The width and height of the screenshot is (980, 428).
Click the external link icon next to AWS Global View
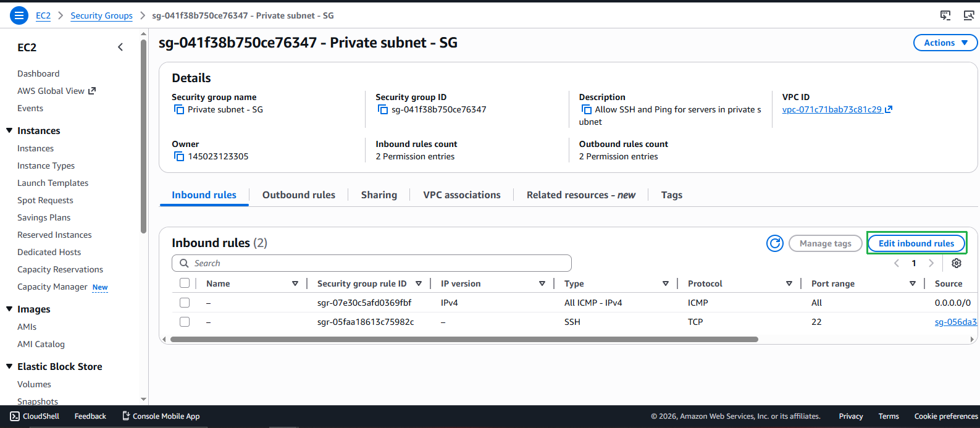(x=92, y=91)
